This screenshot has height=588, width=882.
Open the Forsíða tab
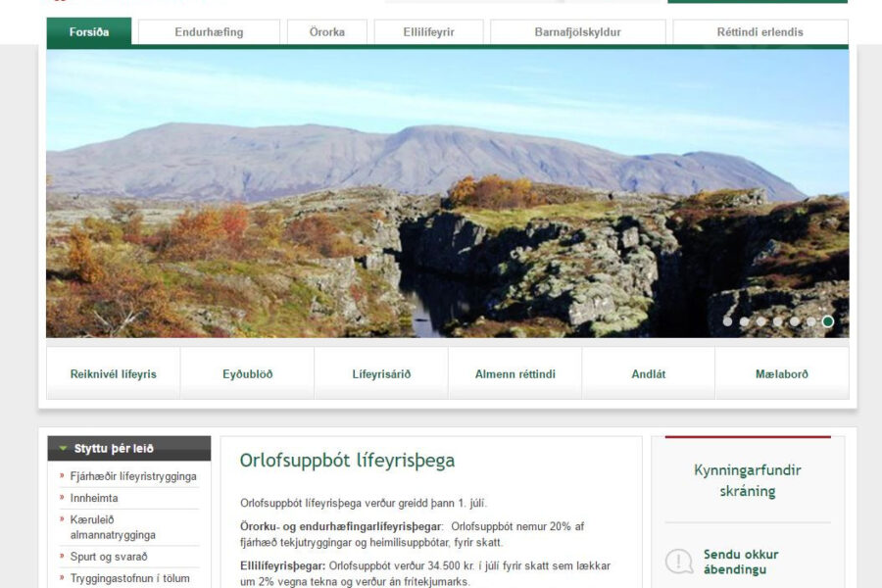tap(89, 32)
